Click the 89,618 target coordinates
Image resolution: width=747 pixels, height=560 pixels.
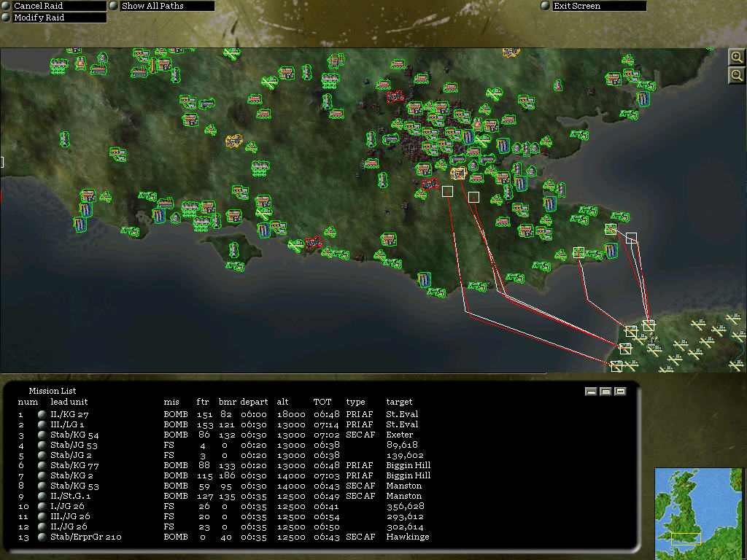click(402, 445)
